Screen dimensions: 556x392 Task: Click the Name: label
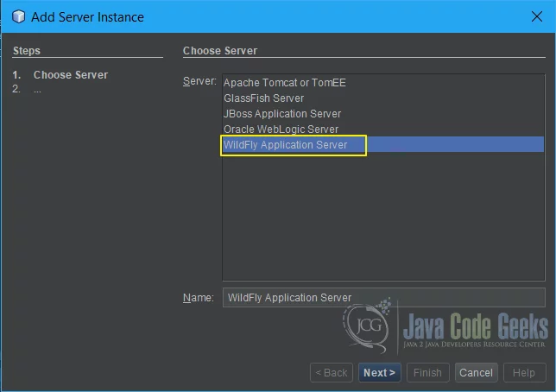click(199, 298)
